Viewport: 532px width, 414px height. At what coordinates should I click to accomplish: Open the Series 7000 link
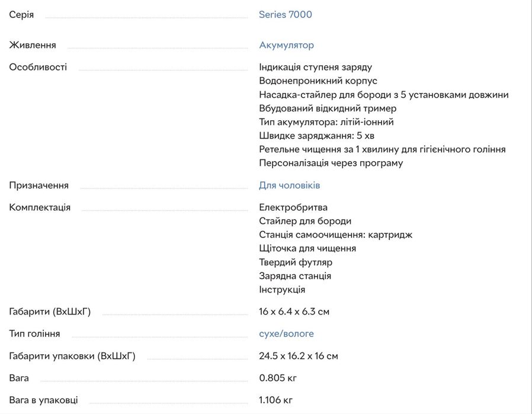pyautogui.click(x=285, y=14)
